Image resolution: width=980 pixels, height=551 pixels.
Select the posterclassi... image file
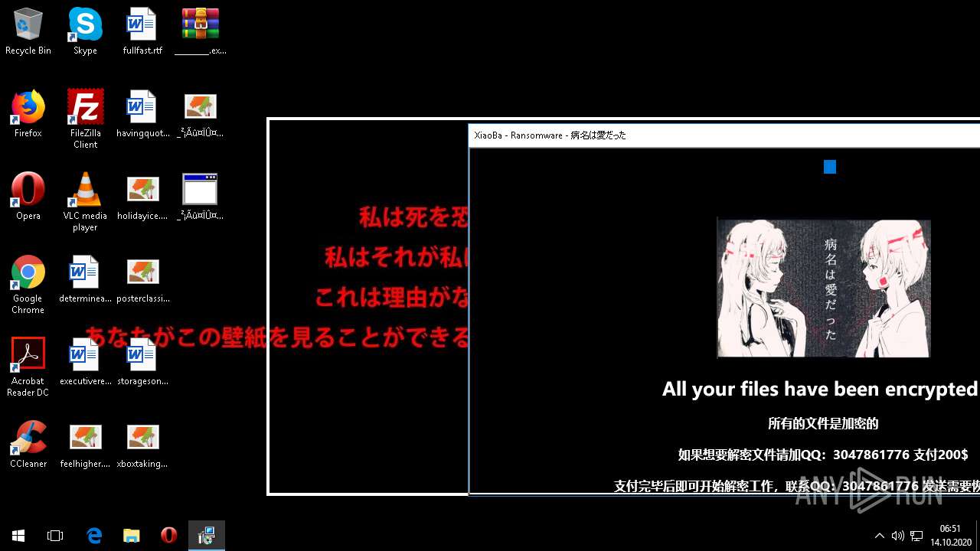coord(142,279)
